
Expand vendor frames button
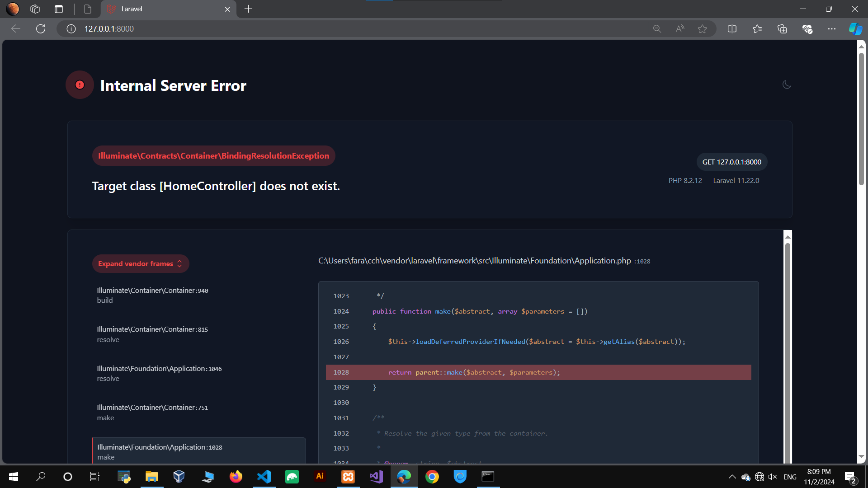tap(141, 263)
